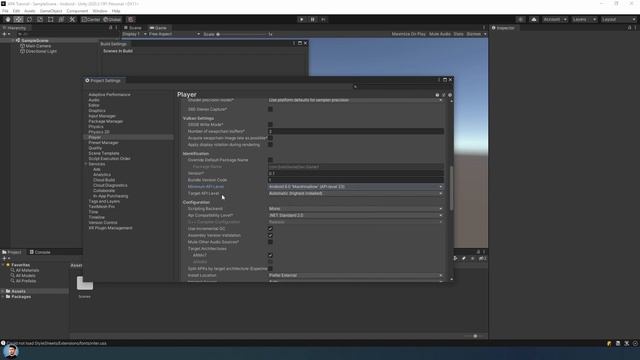Toggle Acquire swapchain image late checkbox
This screenshot has height=360, width=640.
[x=270, y=138]
